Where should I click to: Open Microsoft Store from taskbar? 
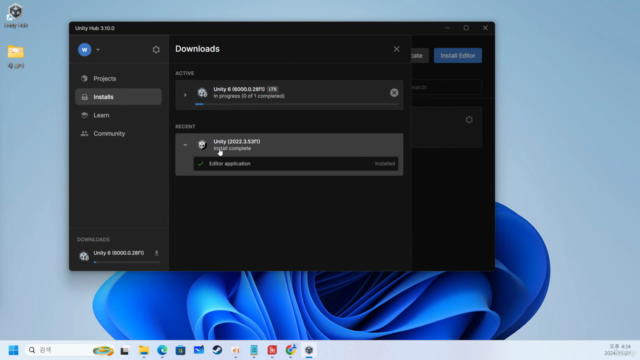tap(180, 350)
